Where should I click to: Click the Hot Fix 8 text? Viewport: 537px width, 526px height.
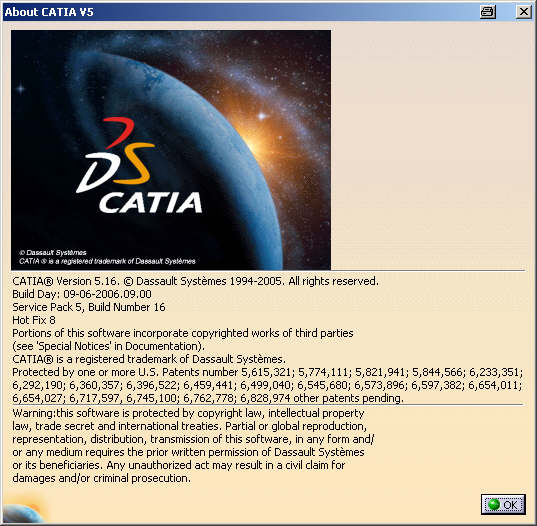pyautogui.click(x=34, y=320)
